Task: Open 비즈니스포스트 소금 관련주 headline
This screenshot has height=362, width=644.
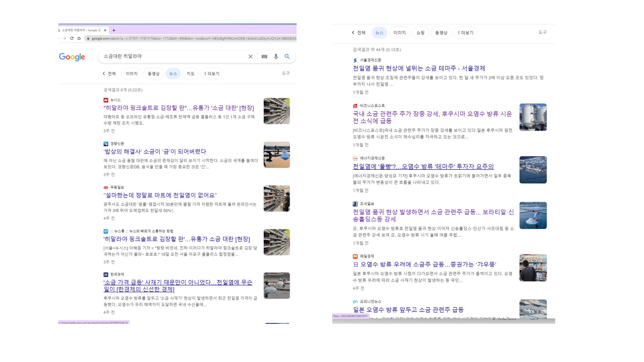Action: coord(432,117)
